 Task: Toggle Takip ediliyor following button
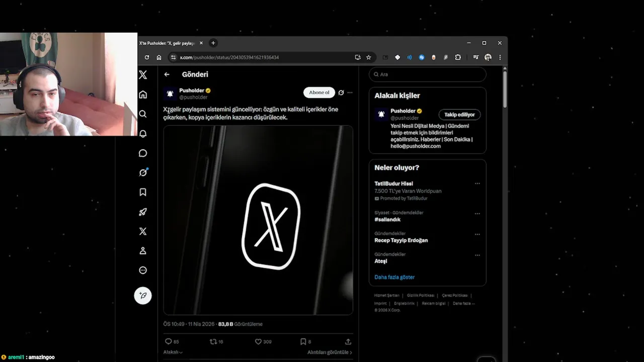pyautogui.click(x=459, y=115)
